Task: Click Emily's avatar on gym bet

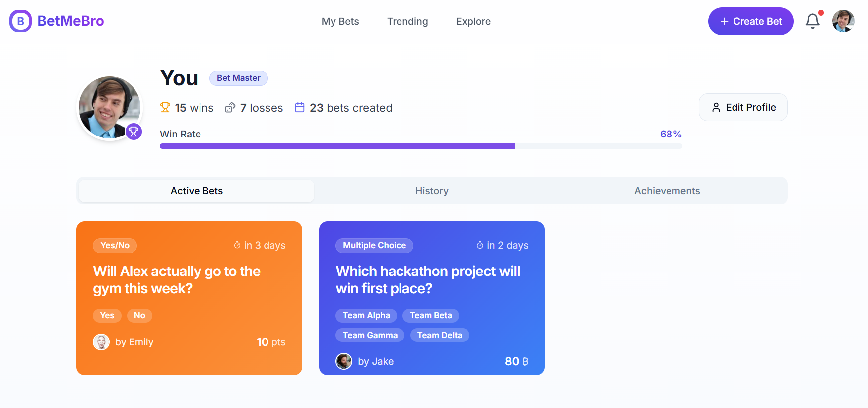Action: [101, 342]
